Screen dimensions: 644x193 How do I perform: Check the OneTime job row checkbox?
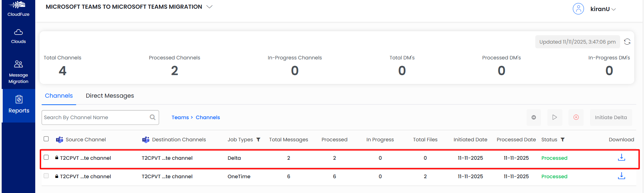(46, 176)
